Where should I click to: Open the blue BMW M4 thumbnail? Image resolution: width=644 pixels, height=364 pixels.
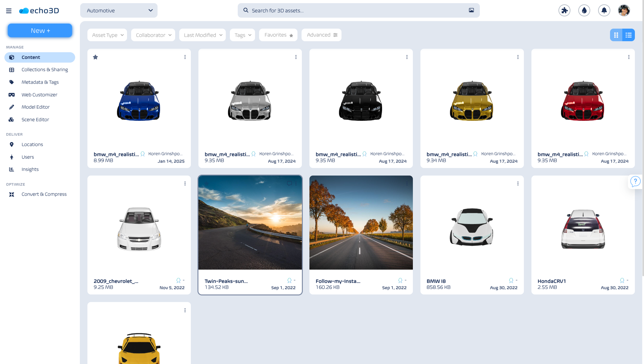pyautogui.click(x=139, y=101)
